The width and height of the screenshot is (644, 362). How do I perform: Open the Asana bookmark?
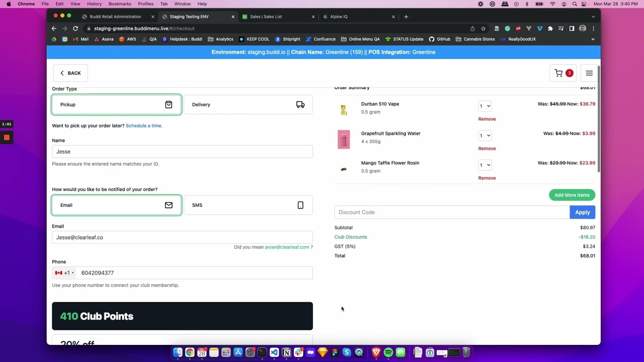pyautogui.click(x=104, y=39)
